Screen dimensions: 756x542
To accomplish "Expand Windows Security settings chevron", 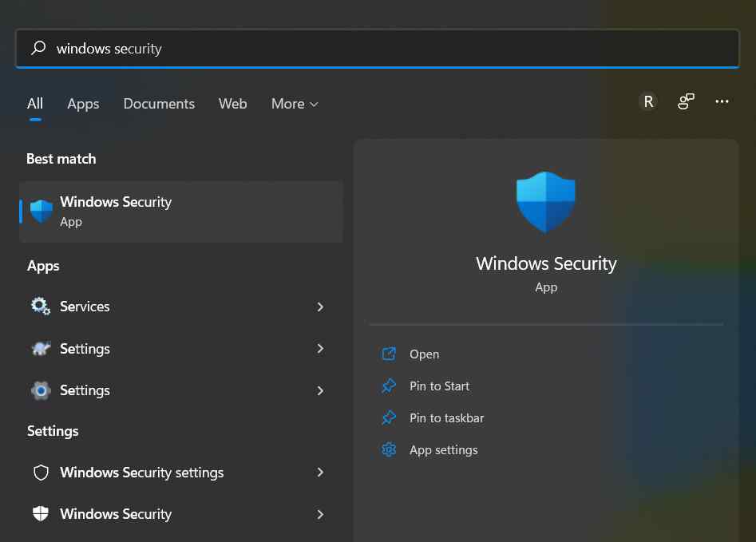I will (x=320, y=473).
